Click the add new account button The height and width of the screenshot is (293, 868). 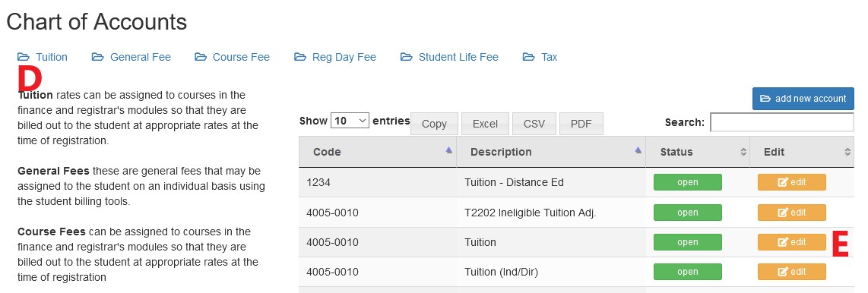point(803,99)
